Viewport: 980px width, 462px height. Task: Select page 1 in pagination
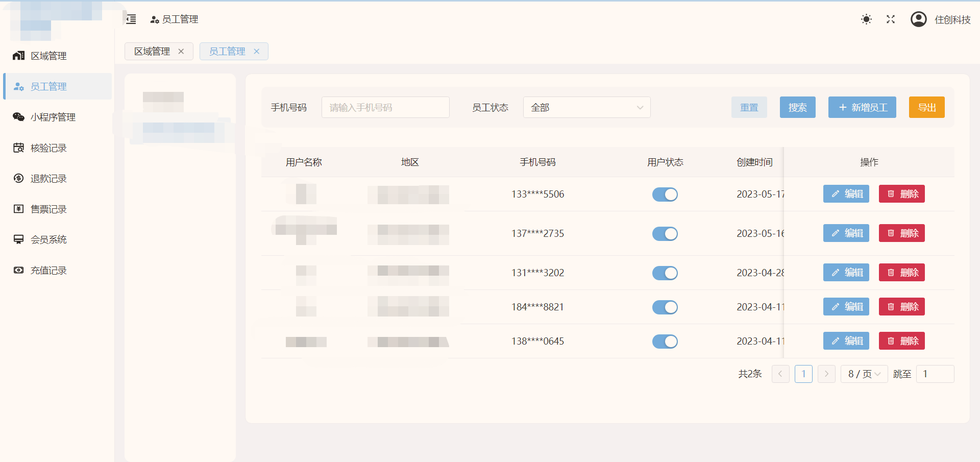pyautogui.click(x=803, y=374)
